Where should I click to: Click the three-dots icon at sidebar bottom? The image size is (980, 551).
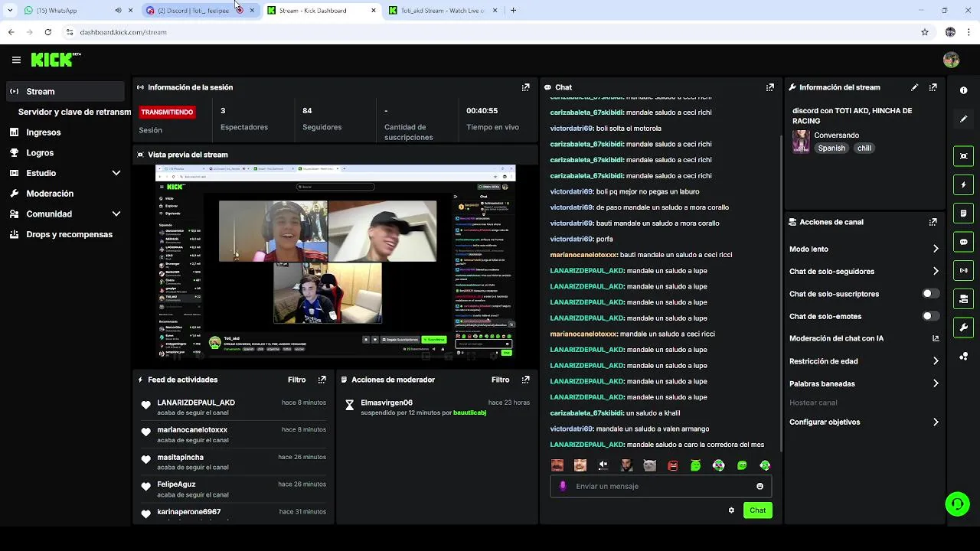(x=963, y=357)
